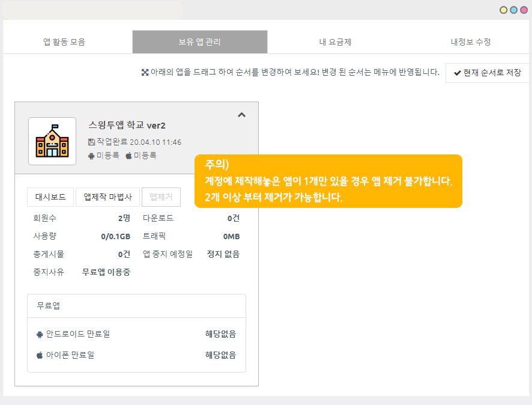Screen dimensions: 532x405
Task: Click the Apple icon next to second 미등록
Action: [x=128, y=156]
